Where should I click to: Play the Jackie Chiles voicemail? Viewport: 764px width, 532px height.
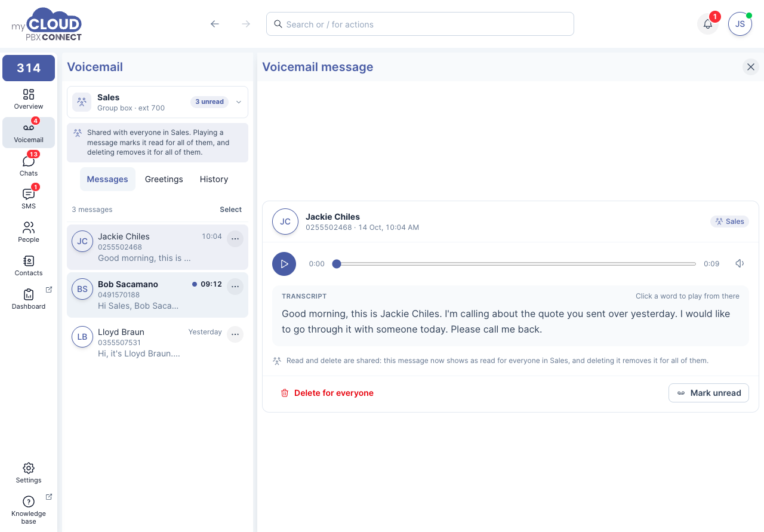click(284, 264)
